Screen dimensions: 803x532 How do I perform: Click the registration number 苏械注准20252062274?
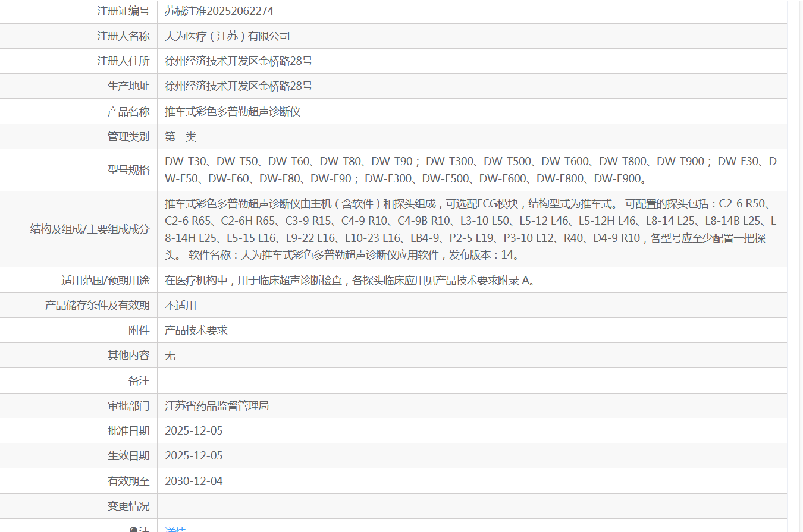219,11
